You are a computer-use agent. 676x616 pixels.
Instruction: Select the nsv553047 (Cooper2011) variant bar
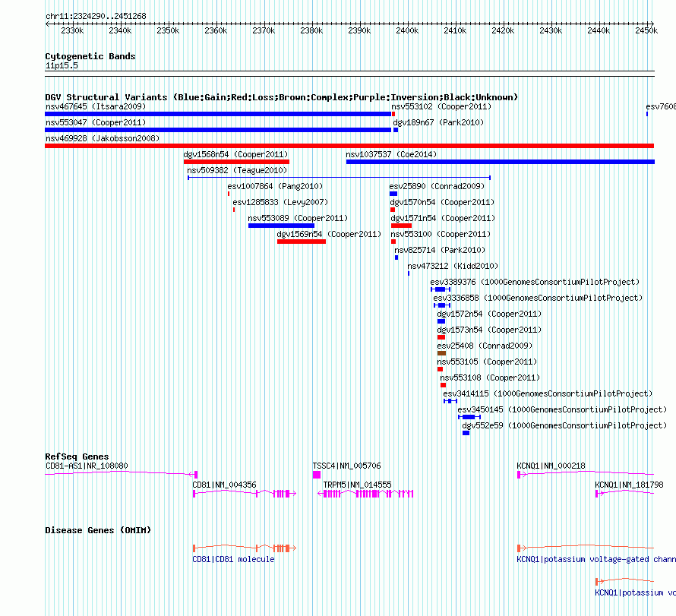click(218, 130)
